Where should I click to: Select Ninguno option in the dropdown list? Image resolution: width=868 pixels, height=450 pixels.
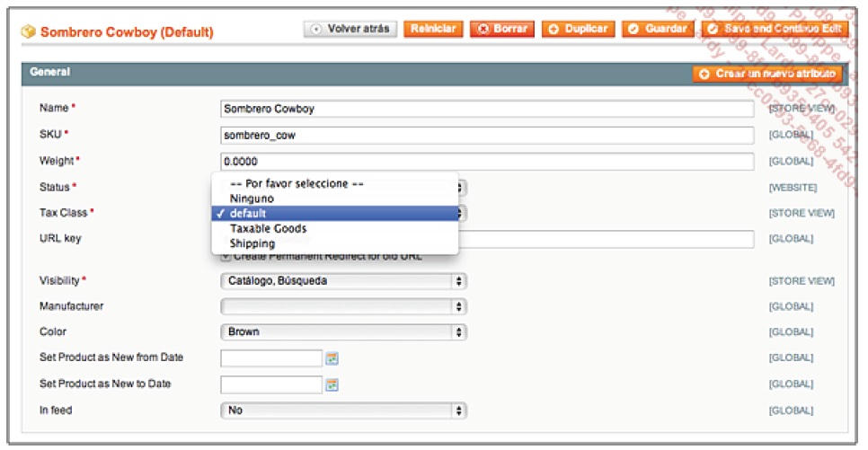pos(252,198)
